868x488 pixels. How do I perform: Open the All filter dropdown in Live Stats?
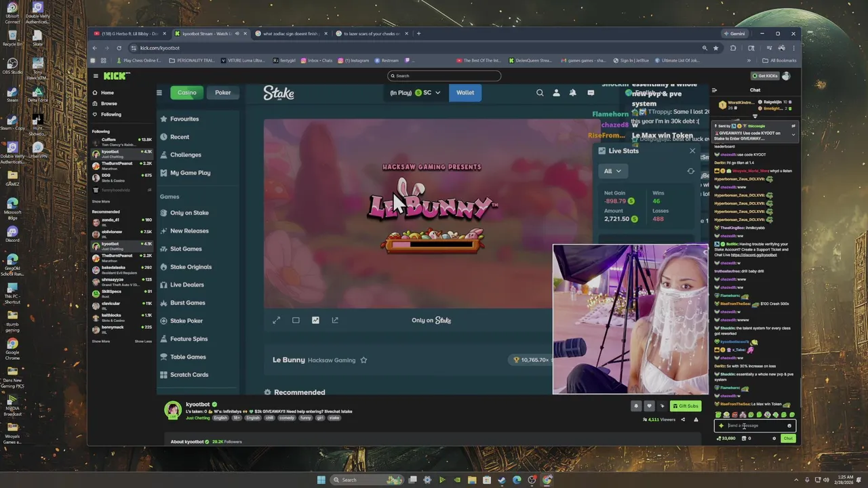tap(612, 171)
